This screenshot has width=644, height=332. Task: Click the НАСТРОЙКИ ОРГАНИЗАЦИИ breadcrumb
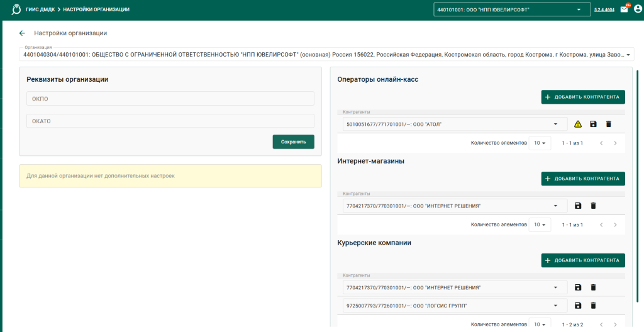click(x=96, y=9)
